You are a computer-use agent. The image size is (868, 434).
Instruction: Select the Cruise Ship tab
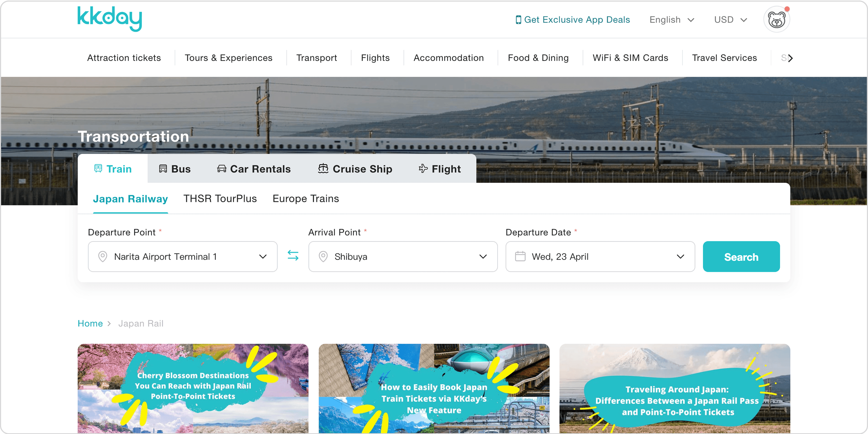[x=355, y=169]
